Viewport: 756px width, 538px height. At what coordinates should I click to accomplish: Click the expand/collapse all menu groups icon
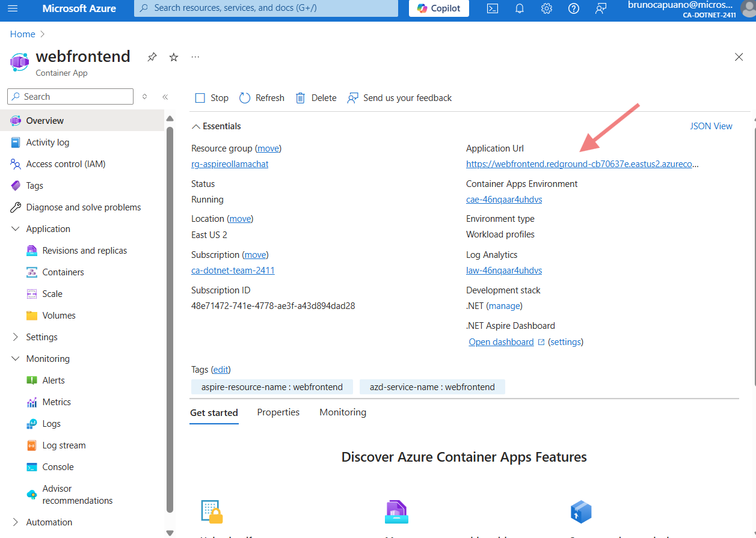pyautogui.click(x=144, y=97)
